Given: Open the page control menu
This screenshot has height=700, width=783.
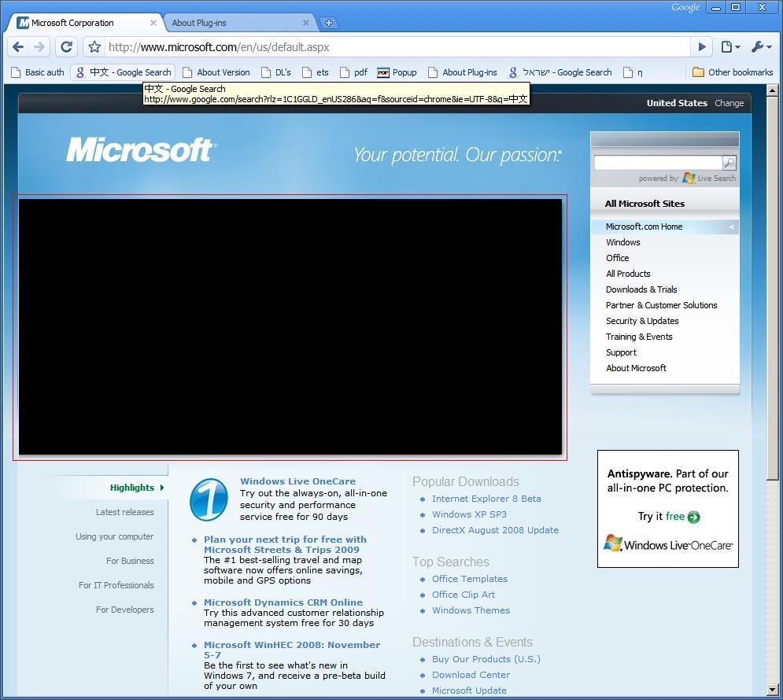Looking at the screenshot, I should [x=730, y=47].
